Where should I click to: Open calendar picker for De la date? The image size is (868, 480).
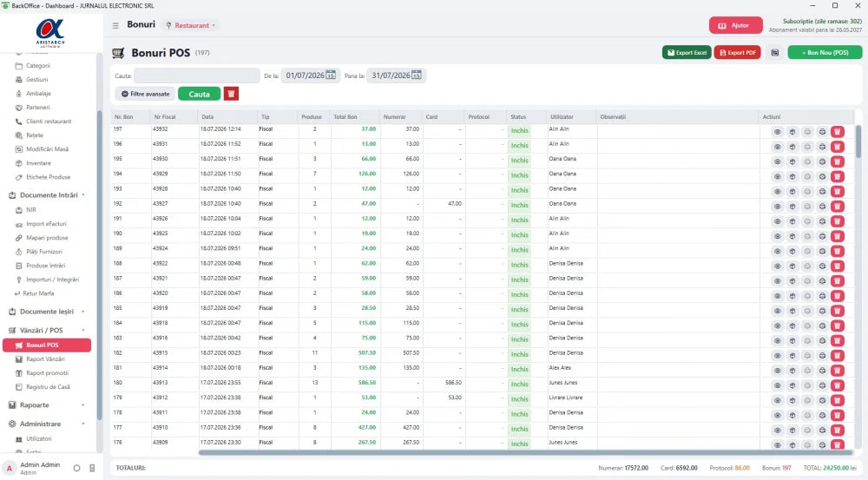click(331, 76)
